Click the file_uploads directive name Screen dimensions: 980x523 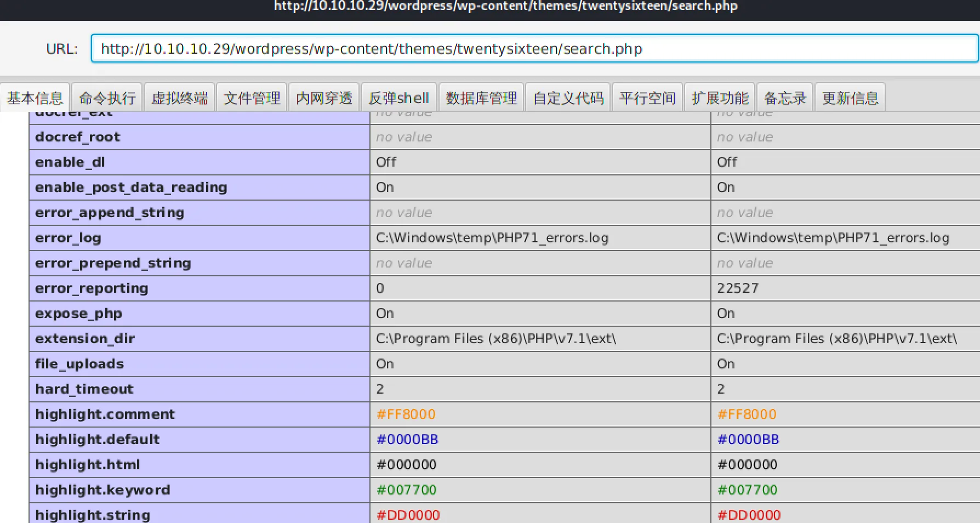[x=79, y=364]
